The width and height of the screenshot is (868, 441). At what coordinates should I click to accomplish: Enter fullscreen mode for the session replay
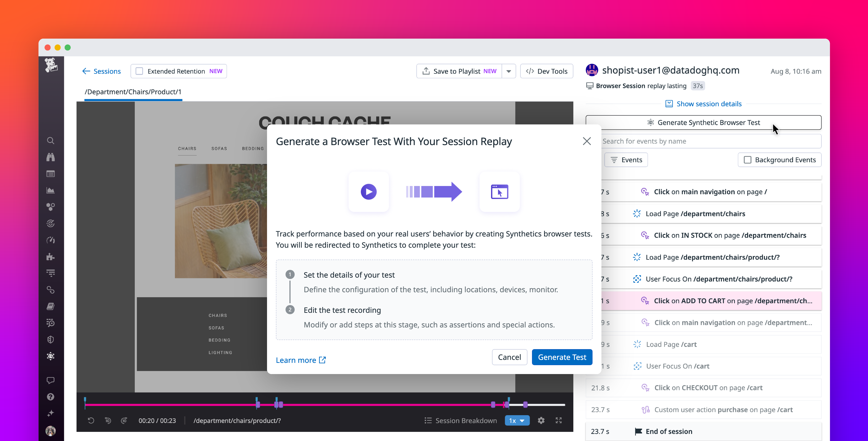(559, 420)
